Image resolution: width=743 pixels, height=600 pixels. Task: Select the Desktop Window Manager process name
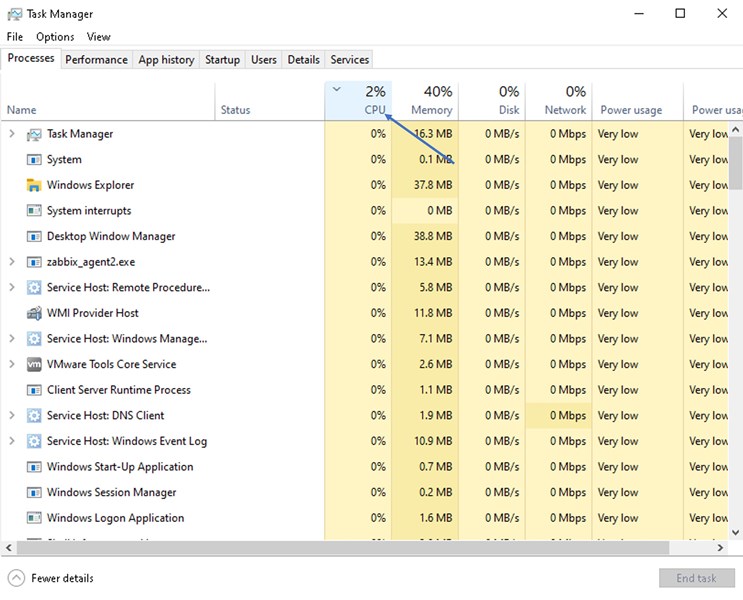pos(111,236)
